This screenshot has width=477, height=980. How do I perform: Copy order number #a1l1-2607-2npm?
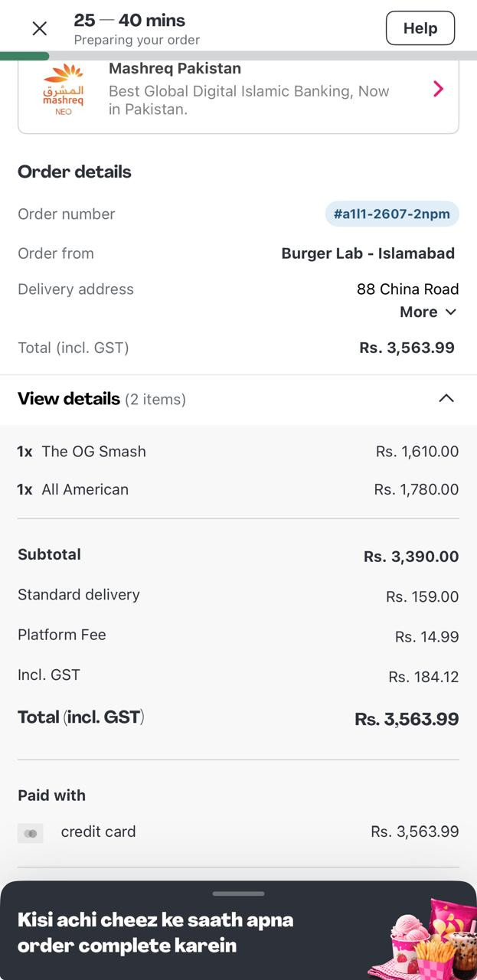click(x=392, y=214)
